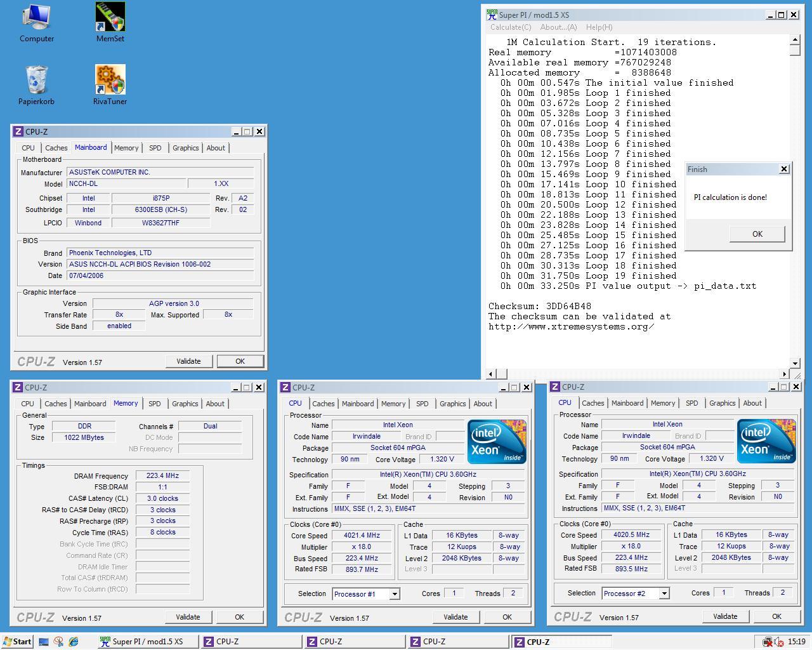
Task: Click the CAS# Latency 3.0 clocks value
Action: coord(162,498)
